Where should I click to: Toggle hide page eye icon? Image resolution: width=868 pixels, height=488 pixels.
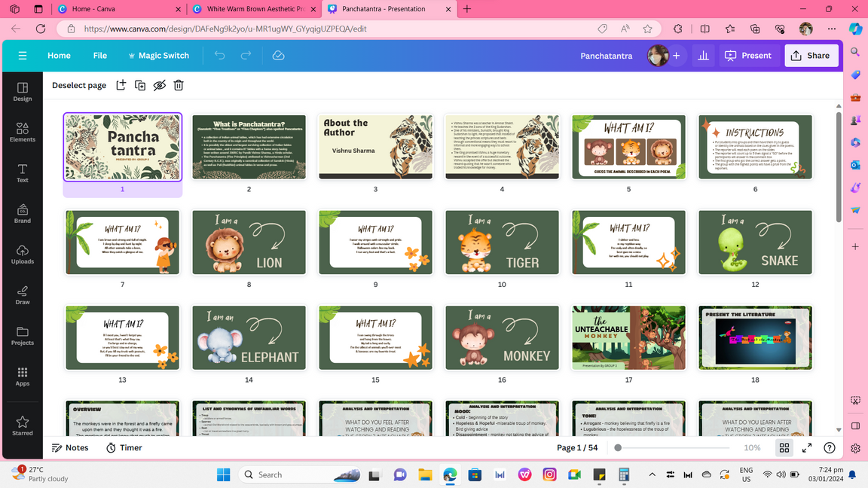(159, 85)
